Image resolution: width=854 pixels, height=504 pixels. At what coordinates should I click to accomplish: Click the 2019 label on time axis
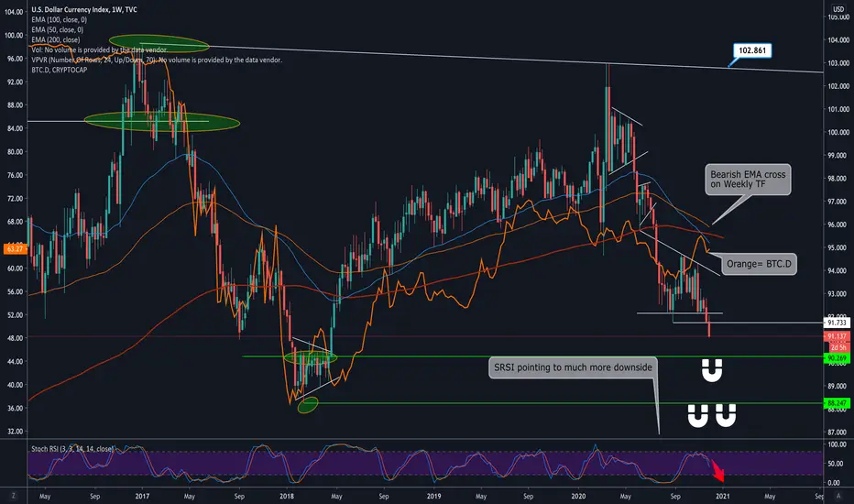tap(433, 497)
